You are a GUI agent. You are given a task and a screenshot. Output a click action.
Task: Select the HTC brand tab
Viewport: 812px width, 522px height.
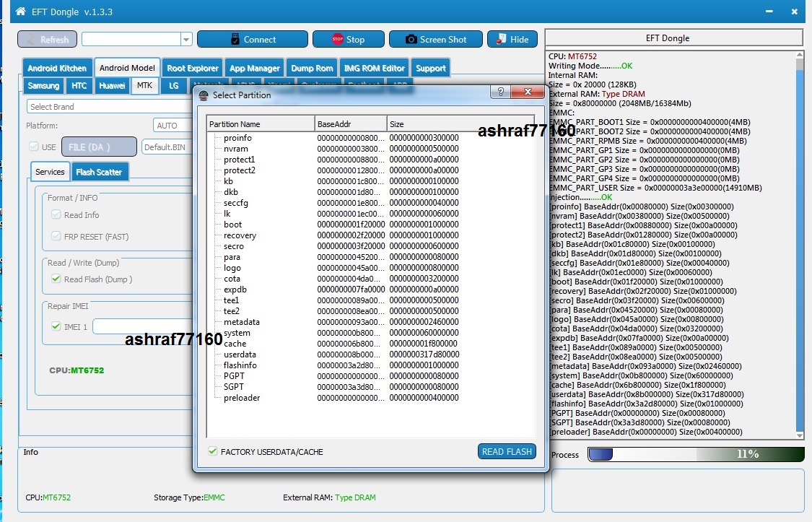click(x=79, y=85)
